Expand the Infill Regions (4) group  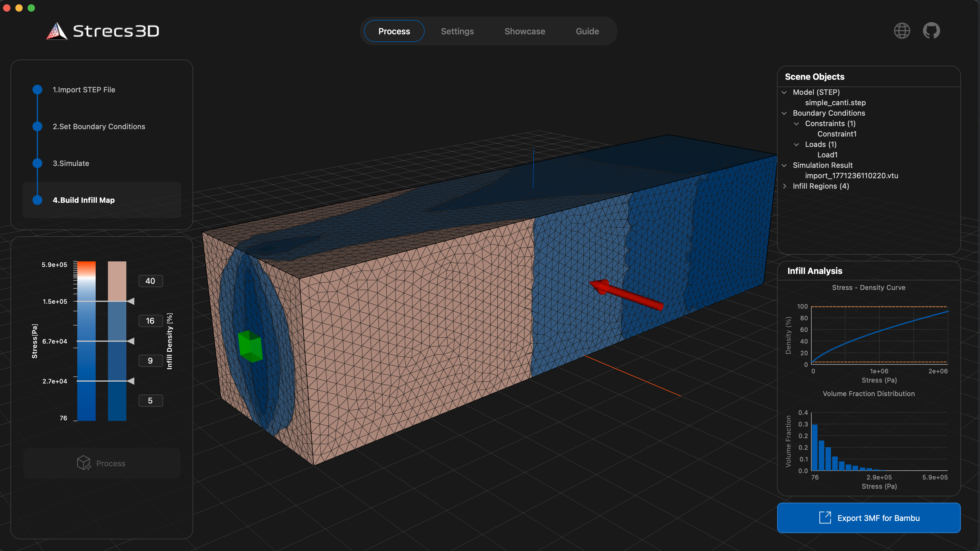785,186
